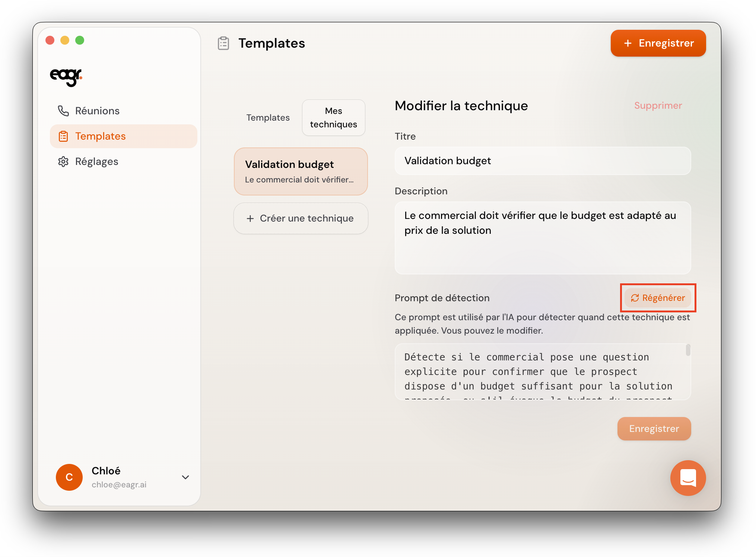The width and height of the screenshot is (756, 557).
Task: Click into the Description text area
Action: [542, 238]
